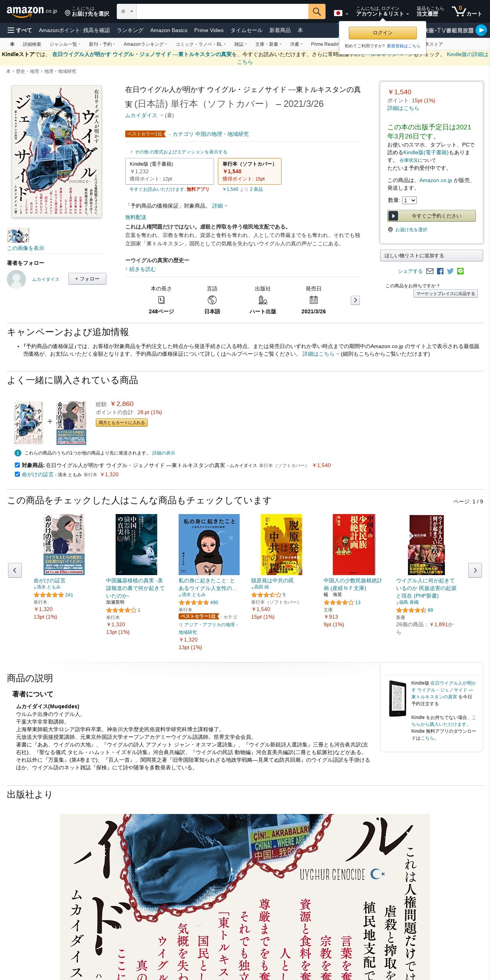This screenshot has height=980, width=490.
Task: Share this book via LINE icon
Action: (x=461, y=271)
